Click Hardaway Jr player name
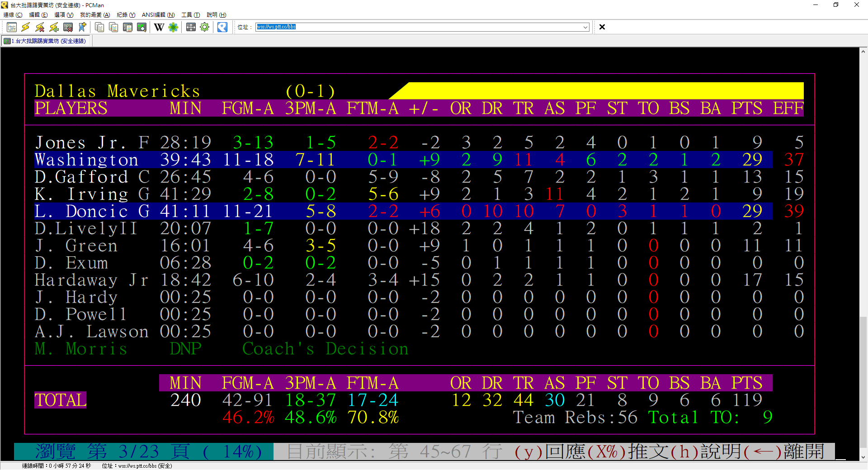The height and width of the screenshot is (470, 868). 91,280
